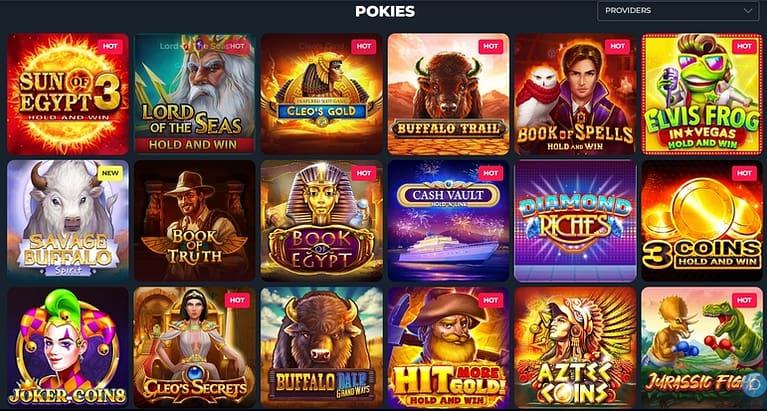Open Cash Vault Hold 'n' Link
This screenshot has width=767, height=411.
449,221
